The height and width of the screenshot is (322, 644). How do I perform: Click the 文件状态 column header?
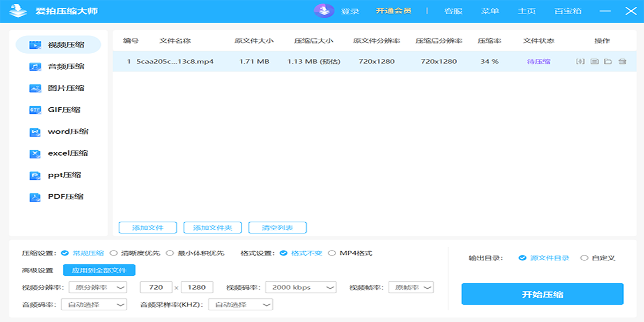pos(539,41)
